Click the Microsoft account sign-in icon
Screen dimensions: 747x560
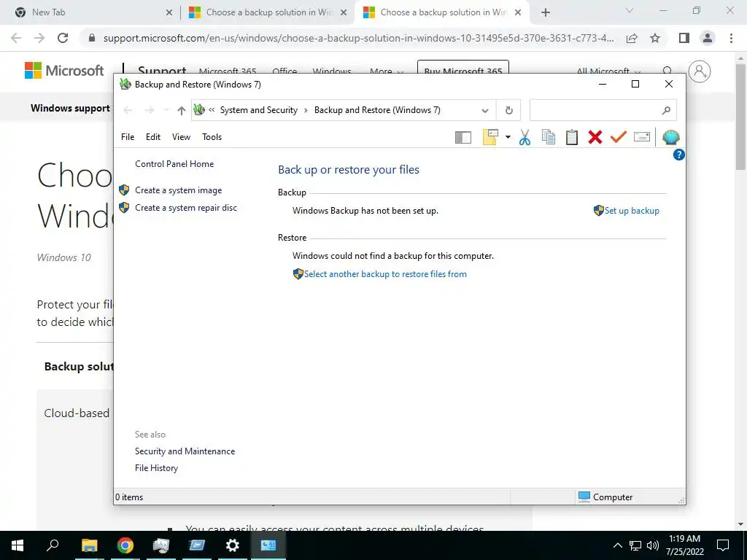click(x=700, y=71)
